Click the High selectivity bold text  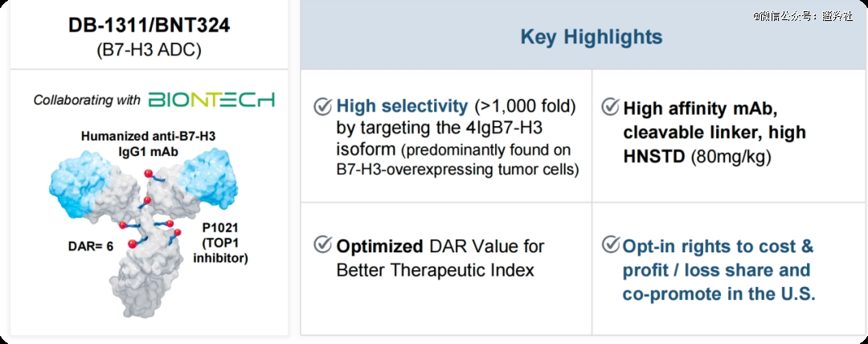tap(402, 106)
